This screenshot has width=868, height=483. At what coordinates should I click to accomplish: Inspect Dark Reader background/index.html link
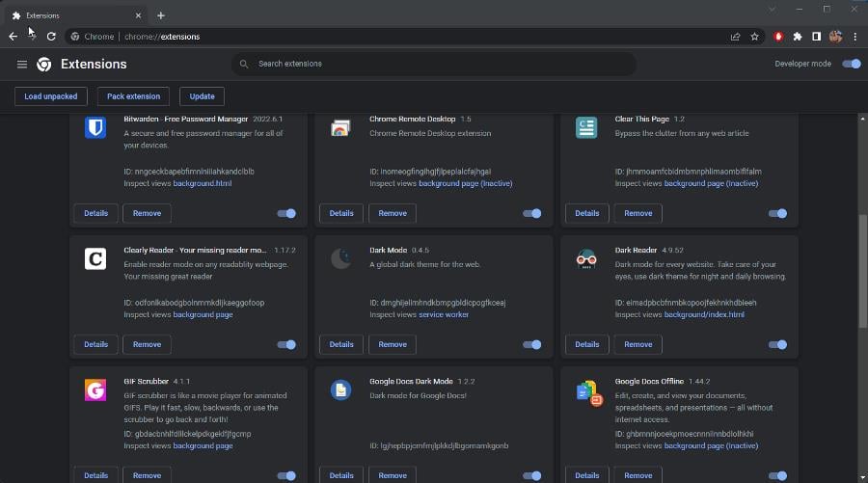pyautogui.click(x=704, y=315)
